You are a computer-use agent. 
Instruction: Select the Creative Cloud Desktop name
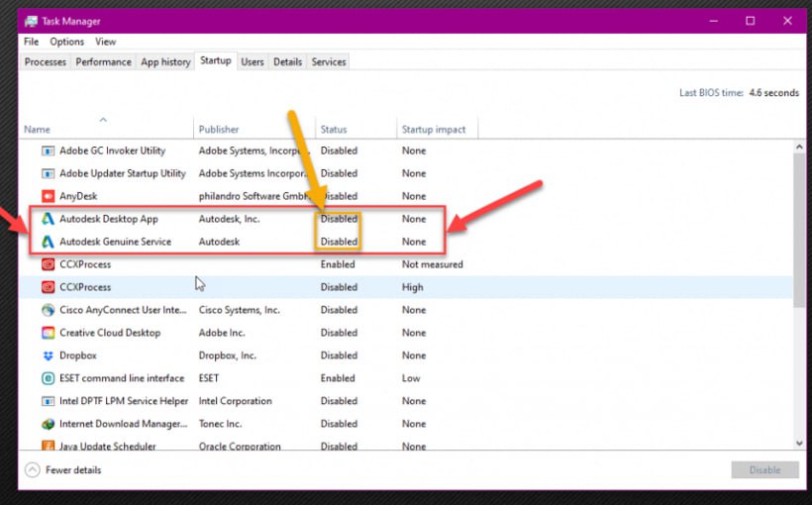click(110, 333)
